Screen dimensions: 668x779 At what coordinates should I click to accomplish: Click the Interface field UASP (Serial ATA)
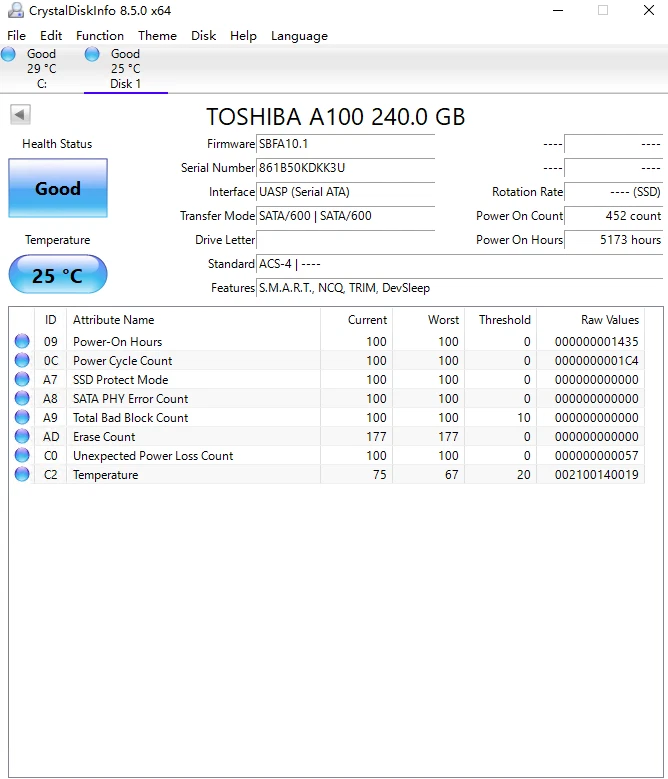pos(346,192)
